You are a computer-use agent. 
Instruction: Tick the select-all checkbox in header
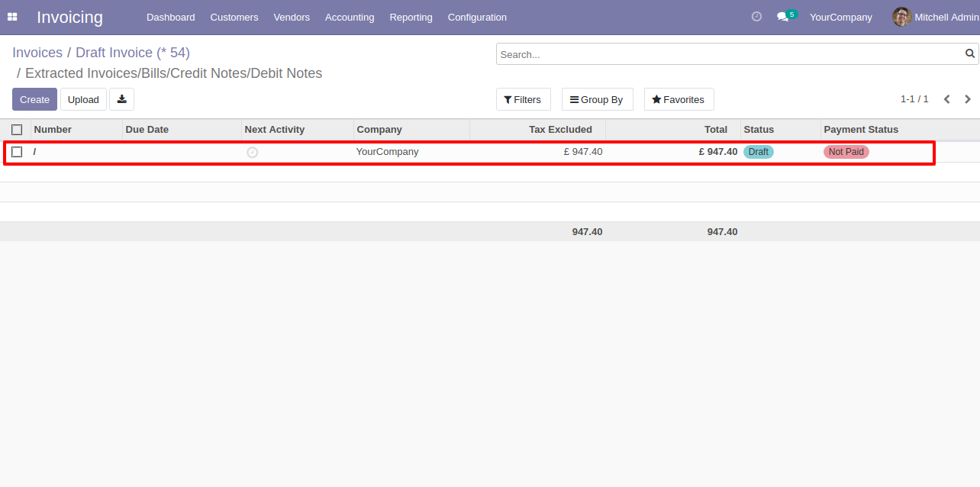pos(17,130)
